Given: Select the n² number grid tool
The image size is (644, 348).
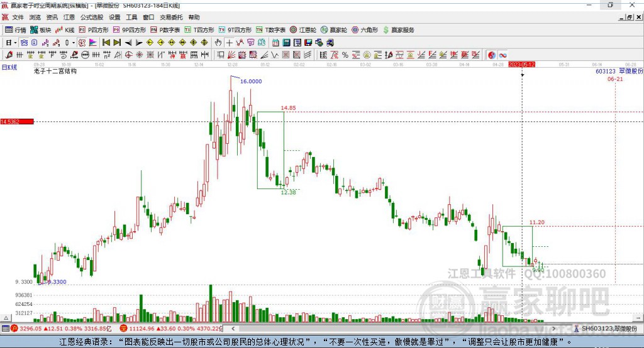Looking at the screenshot, I should 107,55.
